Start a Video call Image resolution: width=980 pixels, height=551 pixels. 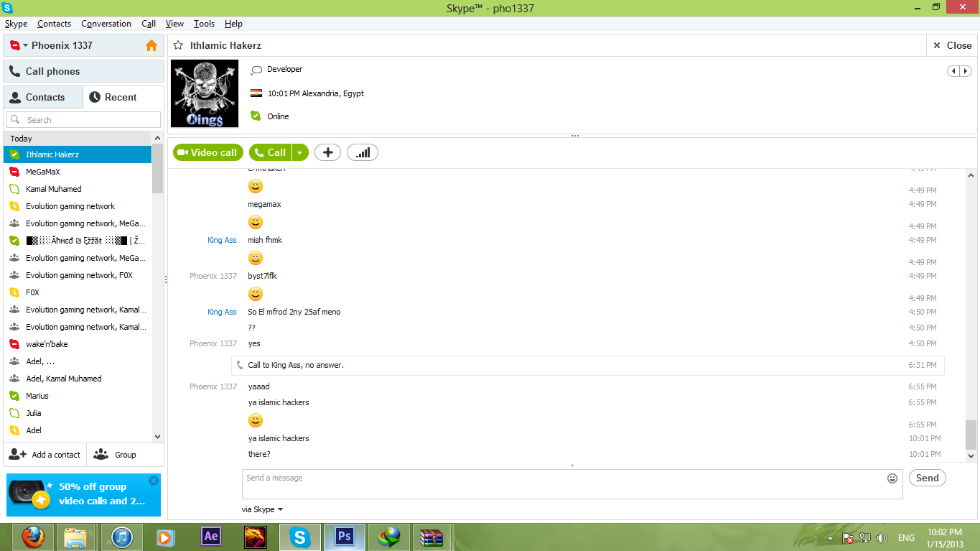click(x=208, y=152)
